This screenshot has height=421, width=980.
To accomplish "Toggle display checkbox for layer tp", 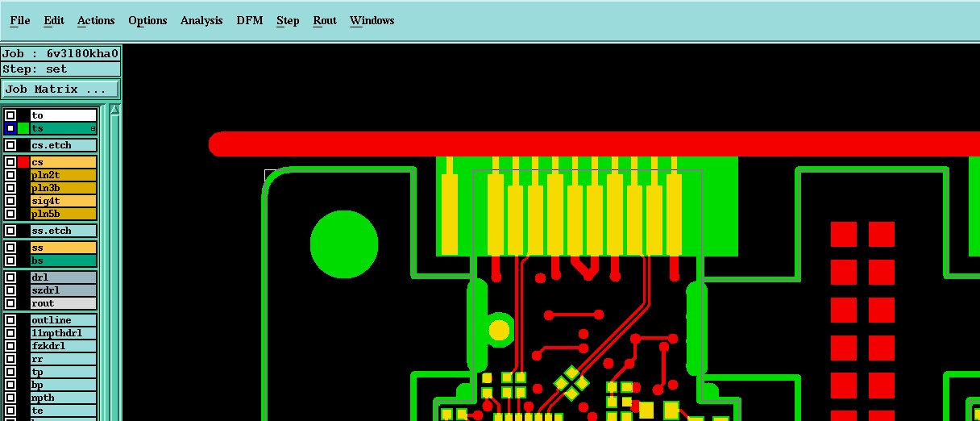I will pyautogui.click(x=10, y=372).
